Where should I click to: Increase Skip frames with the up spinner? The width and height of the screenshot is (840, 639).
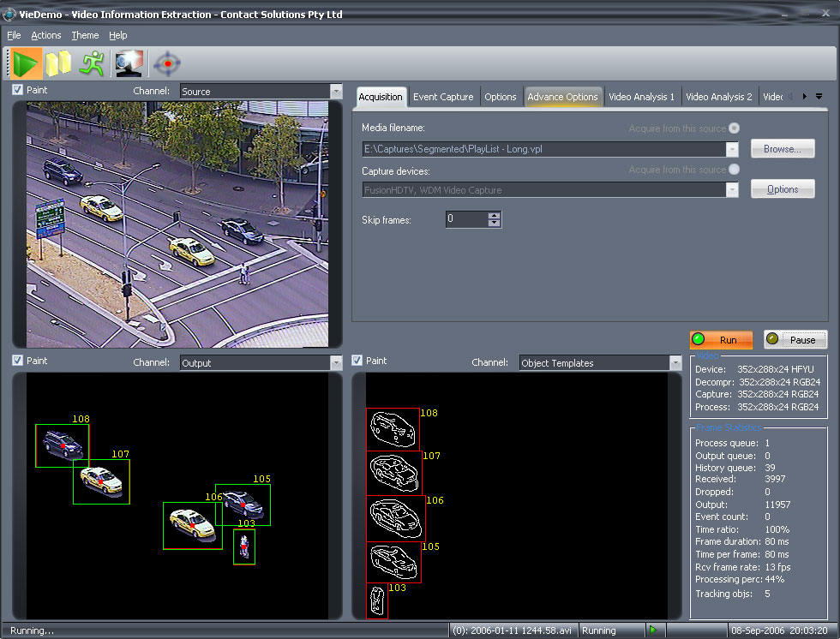(494, 216)
